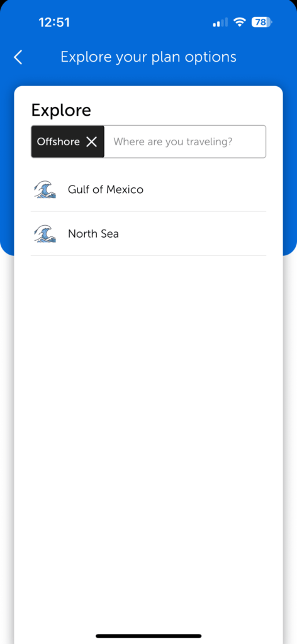Go back using the left chevron arrow

[18, 57]
